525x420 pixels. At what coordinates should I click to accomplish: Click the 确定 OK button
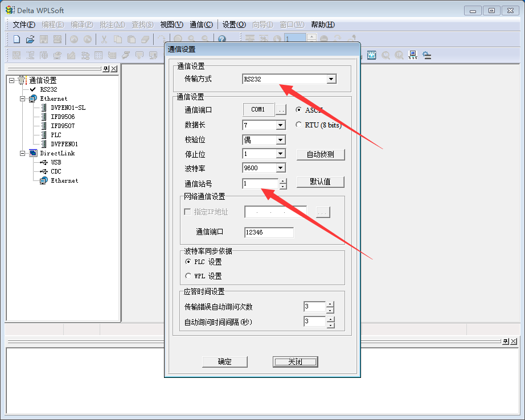(225, 362)
